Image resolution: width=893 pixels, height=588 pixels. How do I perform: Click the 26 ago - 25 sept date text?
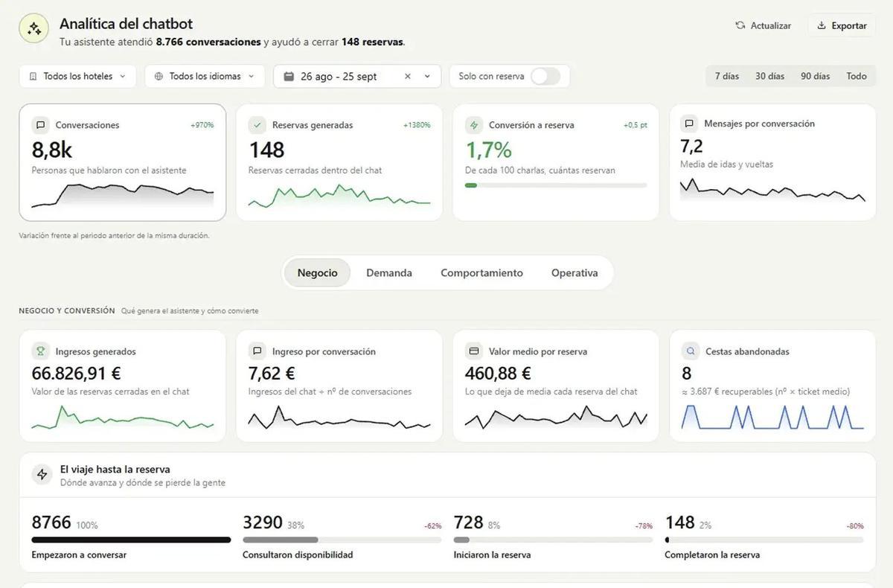pyautogui.click(x=339, y=76)
